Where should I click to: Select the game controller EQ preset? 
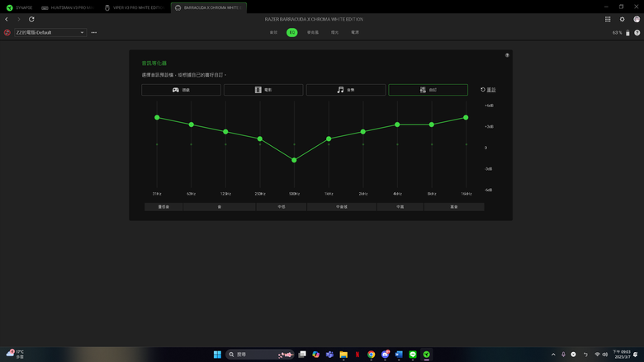(x=181, y=90)
